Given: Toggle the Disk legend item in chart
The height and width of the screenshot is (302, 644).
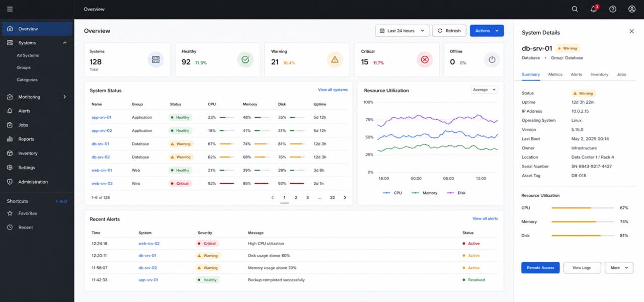Looking at the screenshot, I should point(457,193).
